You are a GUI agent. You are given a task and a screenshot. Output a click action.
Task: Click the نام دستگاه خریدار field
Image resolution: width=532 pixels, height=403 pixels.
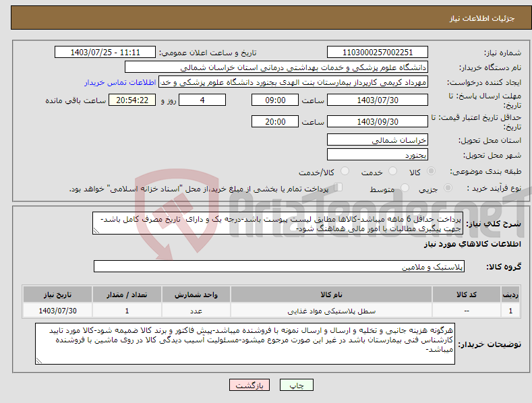pyautogui.click(x=276, y=67)
